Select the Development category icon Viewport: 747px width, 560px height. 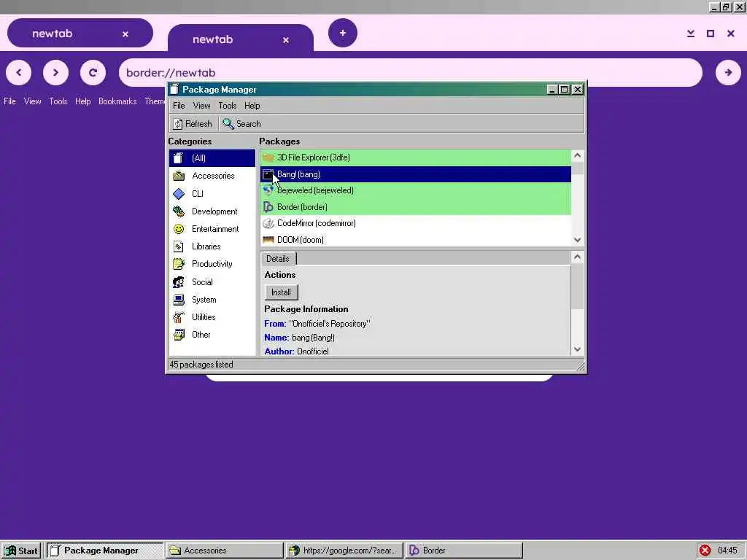pos(179,211)
